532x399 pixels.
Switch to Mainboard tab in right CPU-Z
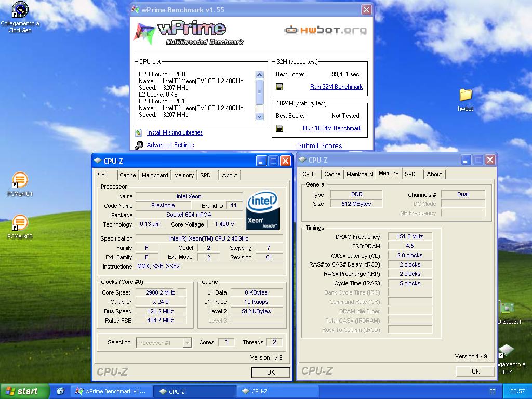pos(360,174)
